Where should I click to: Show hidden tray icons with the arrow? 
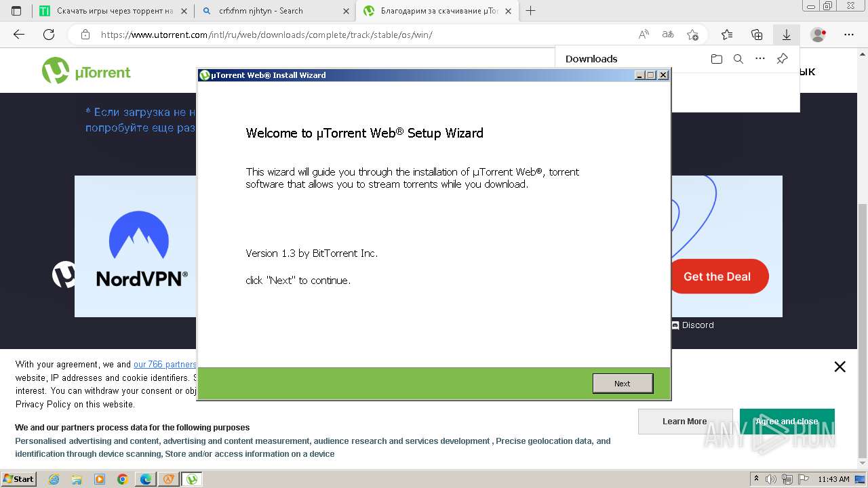pyautogui.click(x=756, y=479)
